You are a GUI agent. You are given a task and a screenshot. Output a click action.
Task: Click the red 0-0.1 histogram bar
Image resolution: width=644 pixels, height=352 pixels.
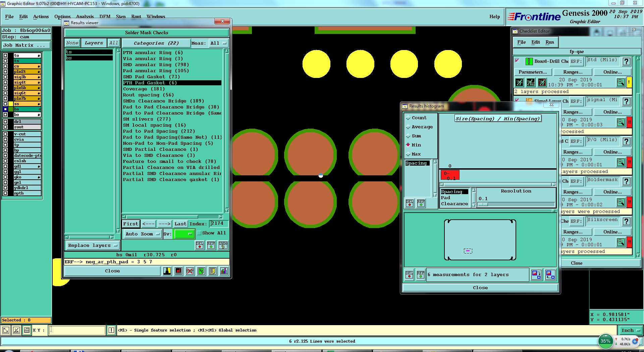[450, 175]
